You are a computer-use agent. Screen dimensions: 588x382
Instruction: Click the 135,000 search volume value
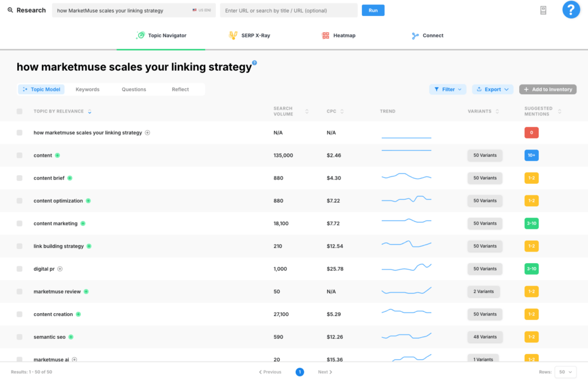[283, 155]
